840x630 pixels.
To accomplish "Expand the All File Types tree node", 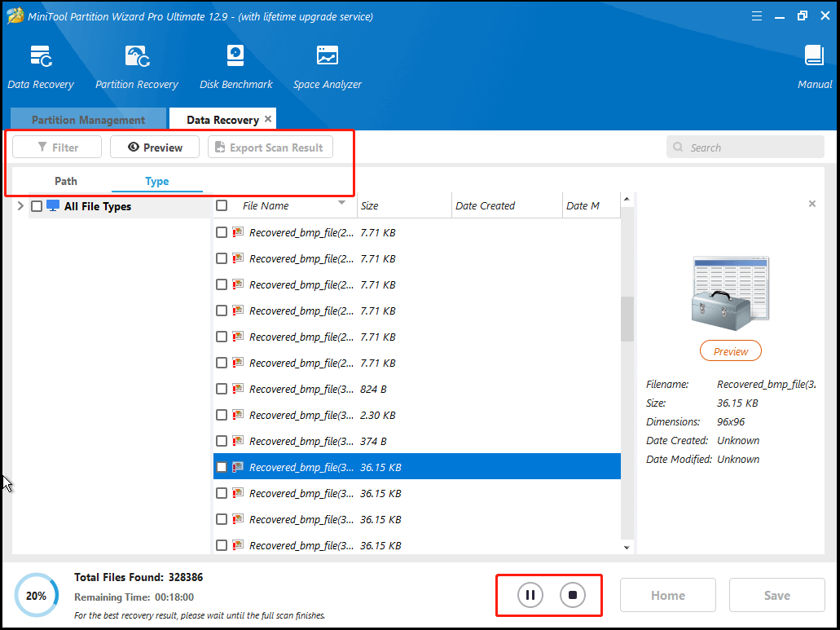I will [x=20, y=205].
